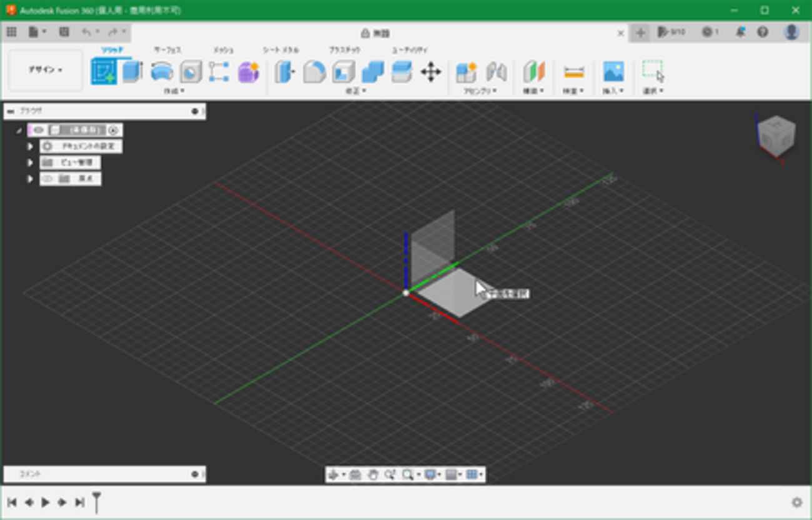Toggle visibility of the 原点 (Origin) folder
812x520 pixels.
pos(47,179)
